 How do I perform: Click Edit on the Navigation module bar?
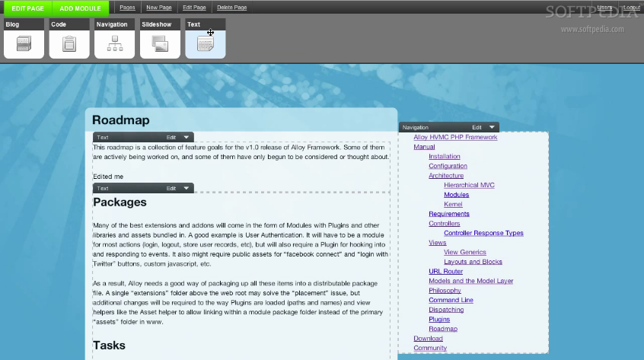click(x=477, y=127)
